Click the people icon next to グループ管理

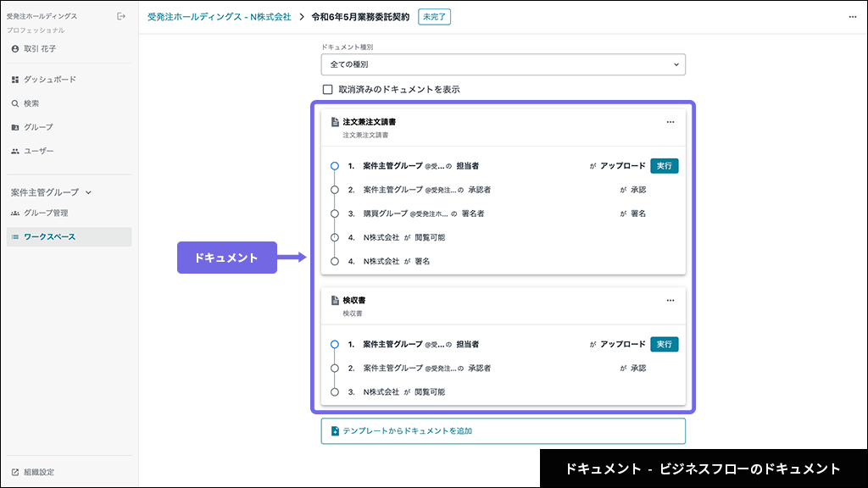pos(15,213)
